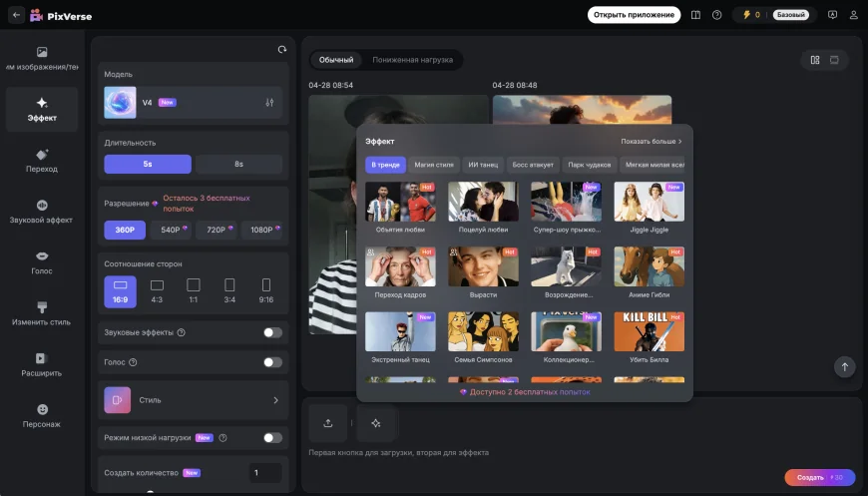Open the help question mark icon
The height and width of the screenshot is (496, 868).
tap(716, 15)
